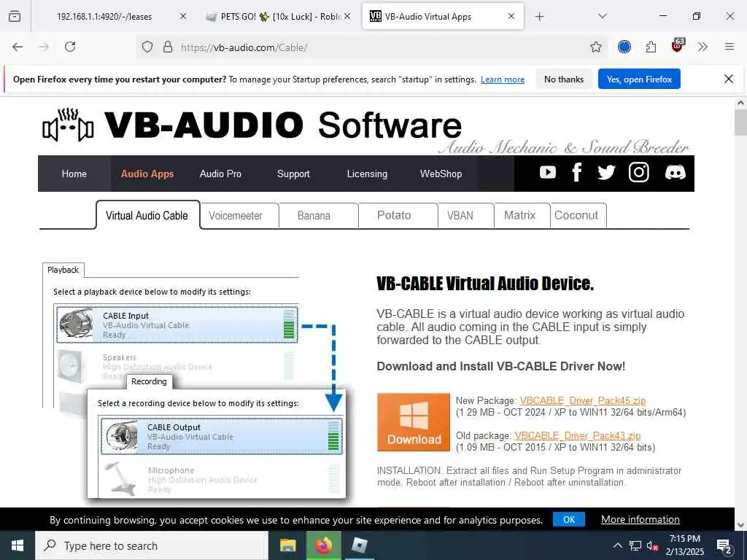Click the URL address bar
The width and height of the screenshot is (747, 560).
371,47
